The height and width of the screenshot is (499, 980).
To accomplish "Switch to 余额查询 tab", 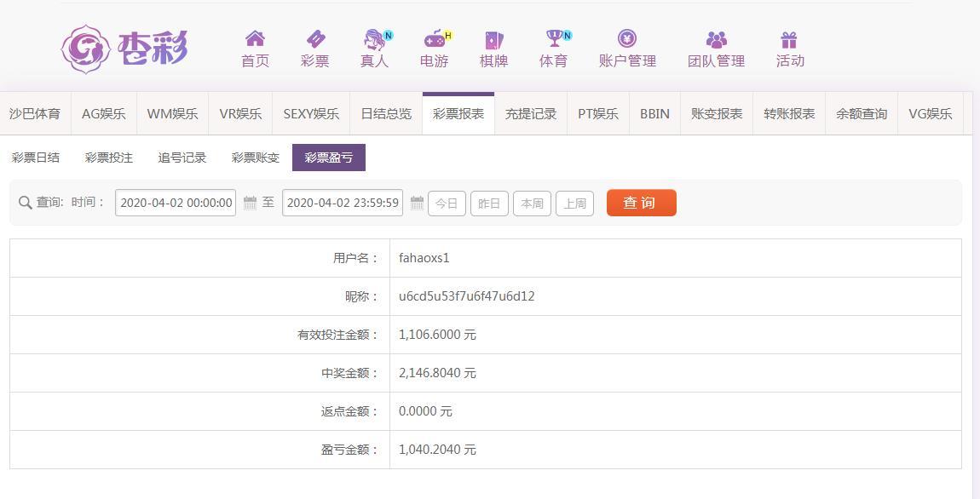I will [862, 113].
